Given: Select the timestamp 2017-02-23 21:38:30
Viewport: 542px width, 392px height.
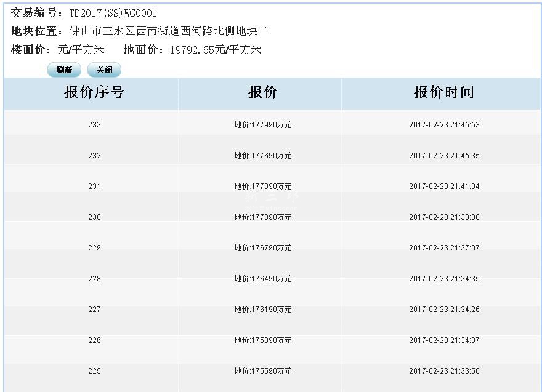Looking at the screenshot, I should coord(444,217).
